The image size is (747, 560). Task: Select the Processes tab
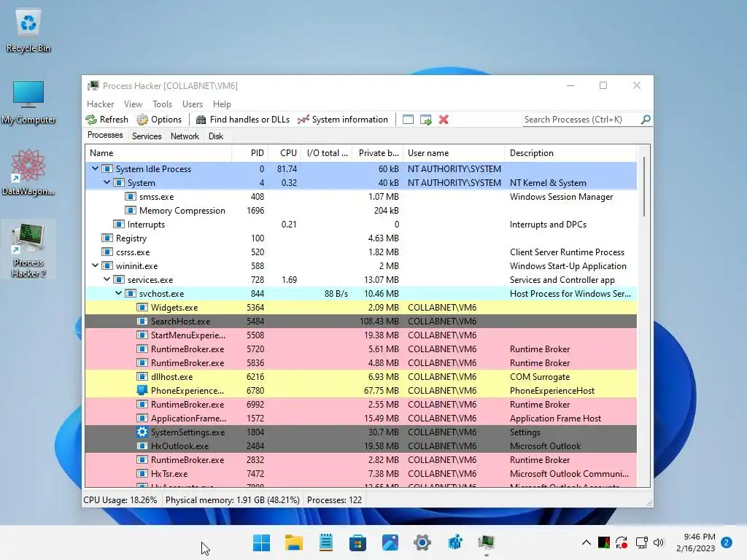105,135
